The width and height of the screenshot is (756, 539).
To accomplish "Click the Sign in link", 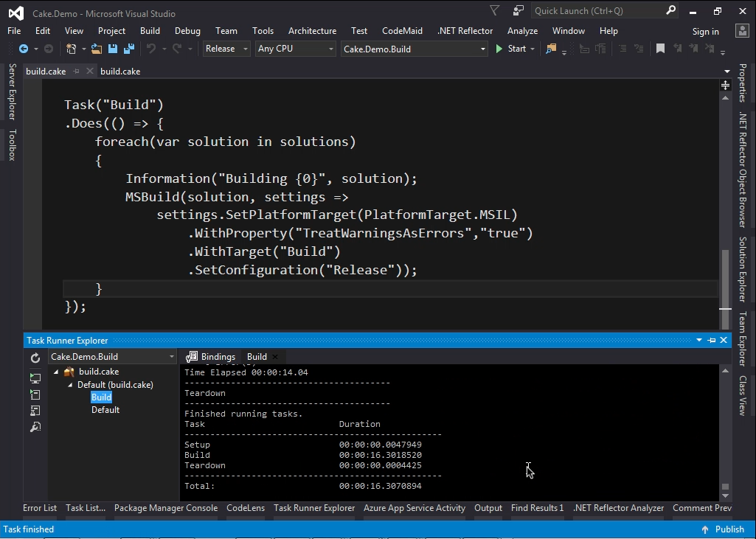I will click(x=705, y=31).
